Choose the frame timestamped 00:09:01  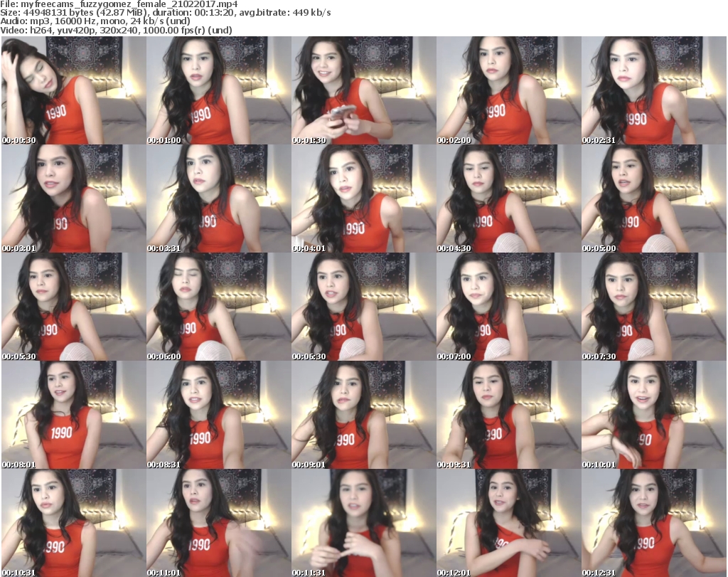[363, 415]
